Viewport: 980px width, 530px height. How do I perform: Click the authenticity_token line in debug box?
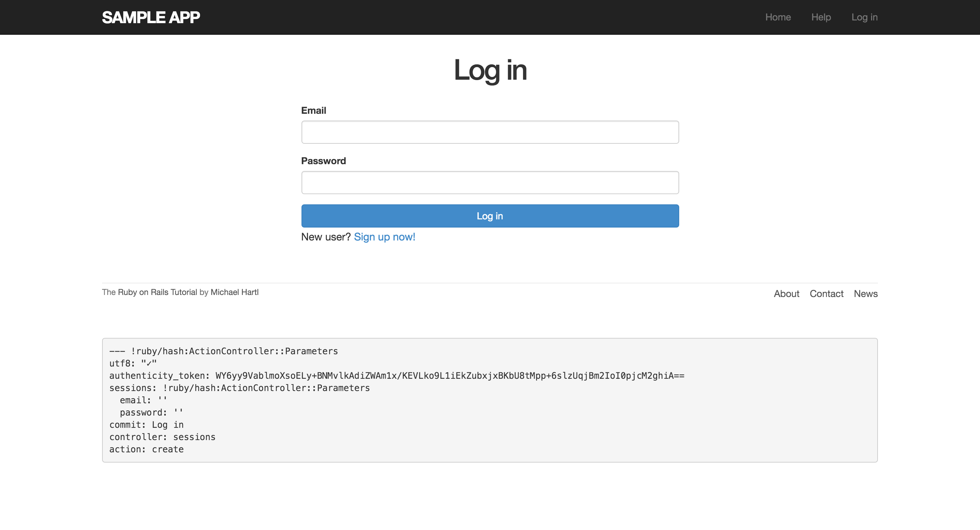point(396,376)
